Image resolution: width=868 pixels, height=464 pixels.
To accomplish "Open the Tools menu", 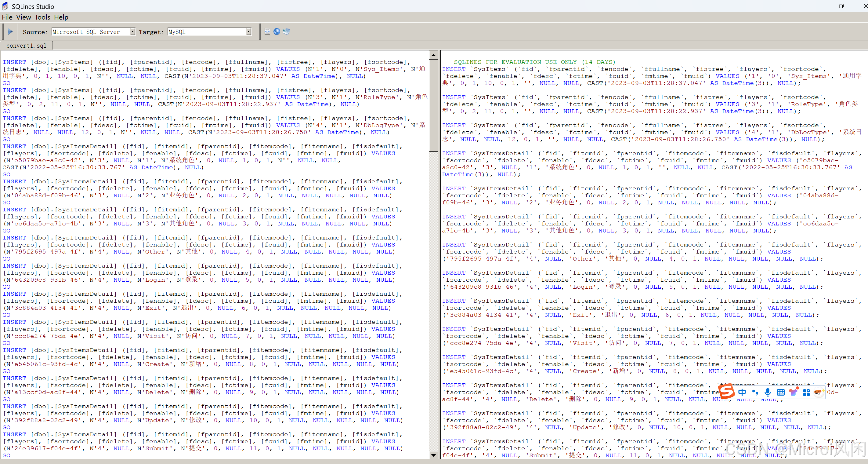I will click(42, 17).
